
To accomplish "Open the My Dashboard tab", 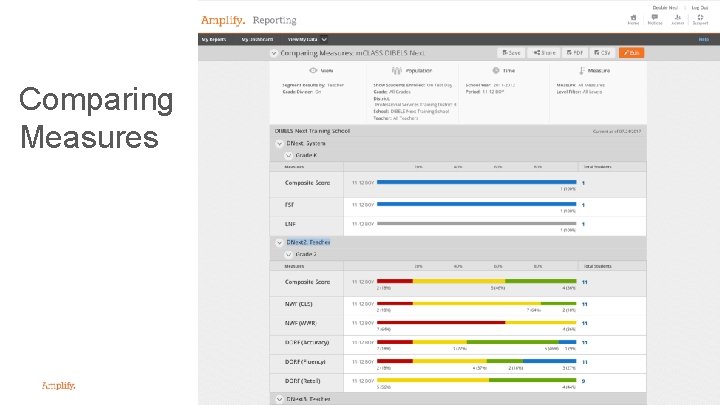I will [x=257, y=39].
